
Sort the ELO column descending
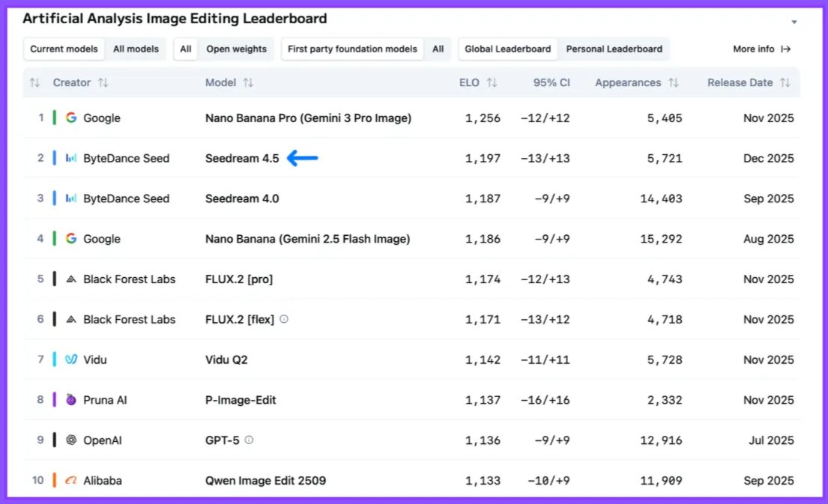(x=493, y=82)
